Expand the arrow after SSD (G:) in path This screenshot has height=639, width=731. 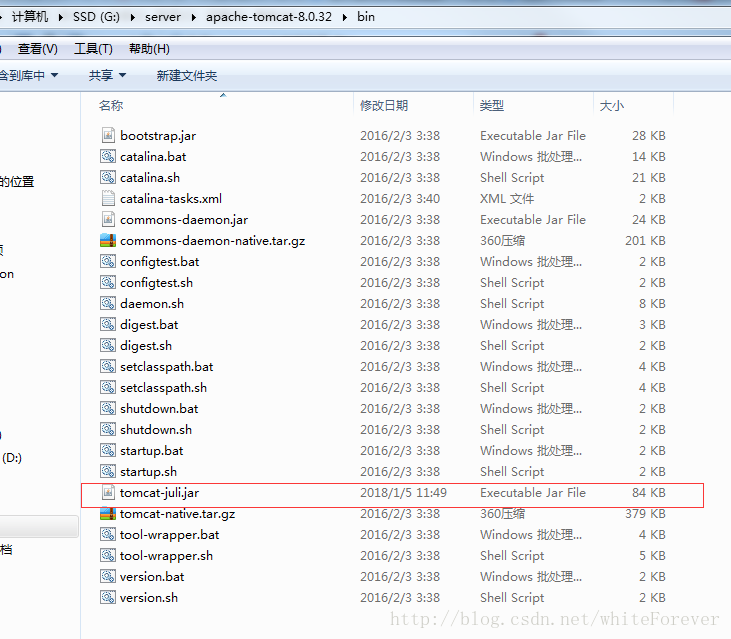click(133, 17)
